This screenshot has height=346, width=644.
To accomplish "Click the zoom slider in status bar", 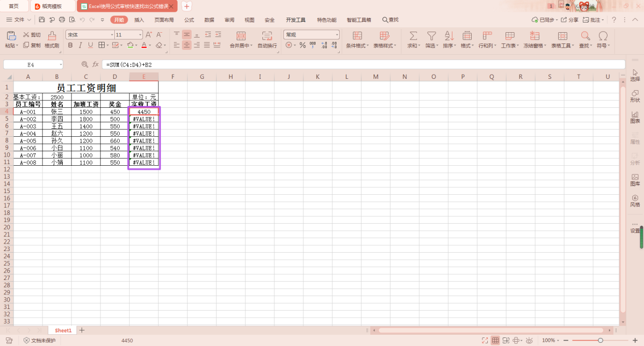I will (x=600, y=341).
